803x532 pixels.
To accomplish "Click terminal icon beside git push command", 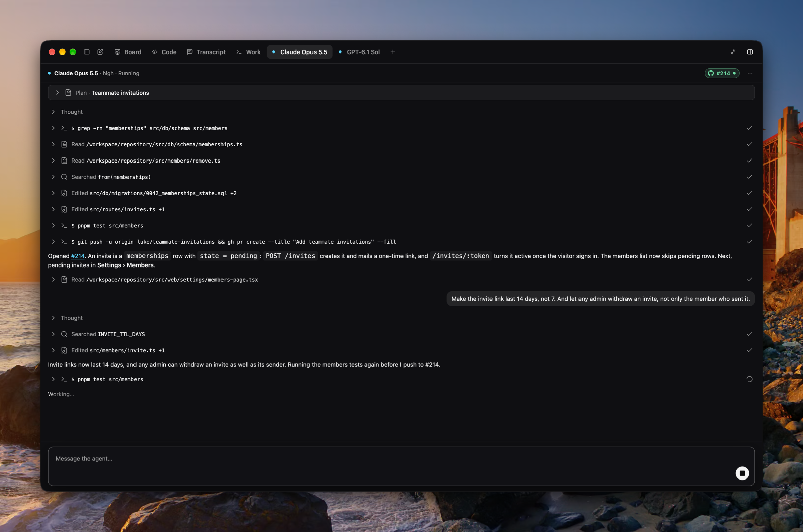I will pyautogui.click(x=64, y=242).
